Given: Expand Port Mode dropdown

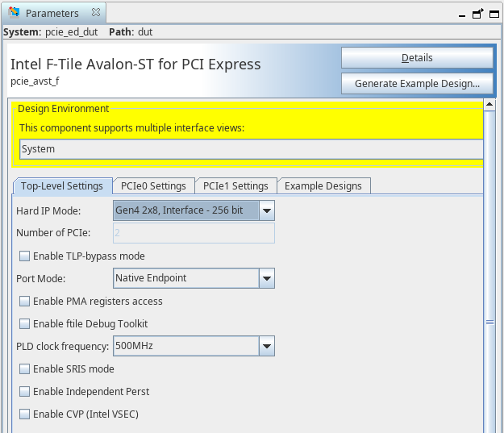Looking at the screenshot, I should point(267,279).
